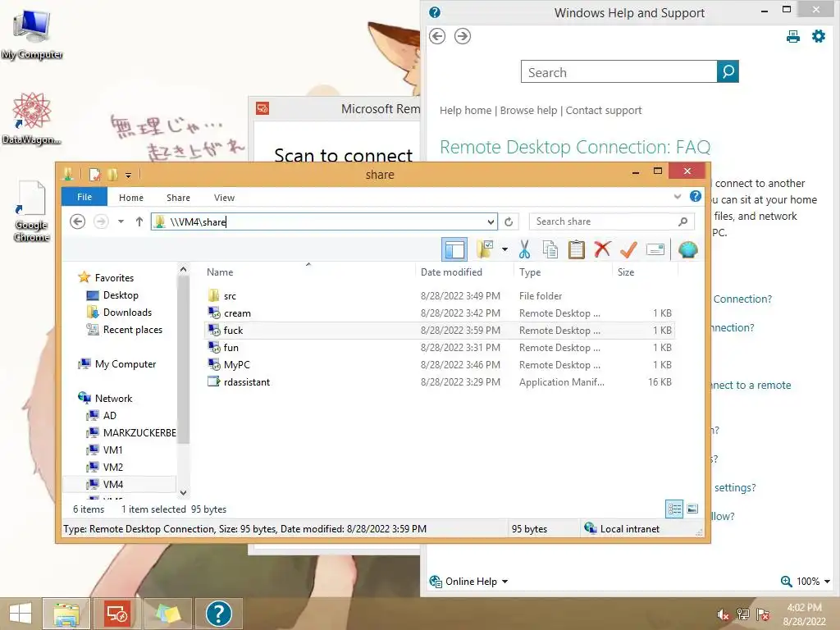
Task: Click the \\VM4\share address field
Action: coord(322,221)
